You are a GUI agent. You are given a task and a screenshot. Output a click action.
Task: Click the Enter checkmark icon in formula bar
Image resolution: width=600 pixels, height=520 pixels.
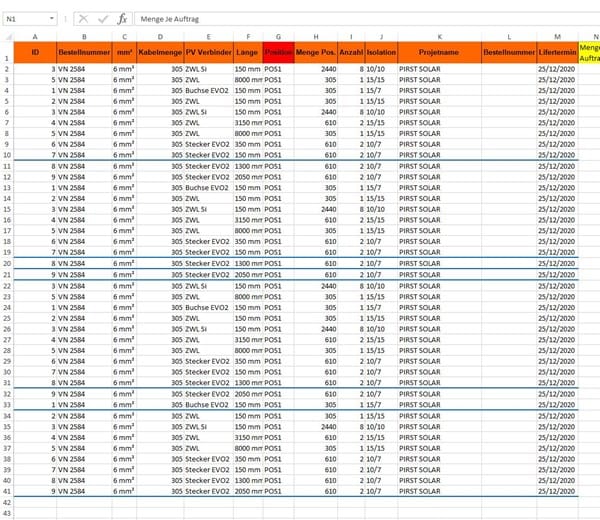click(103, 18)
